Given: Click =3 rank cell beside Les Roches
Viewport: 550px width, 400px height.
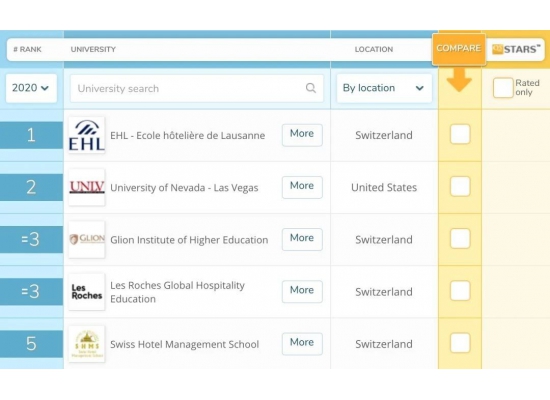Looking at the screenshot, I should [x=31, y=292].
